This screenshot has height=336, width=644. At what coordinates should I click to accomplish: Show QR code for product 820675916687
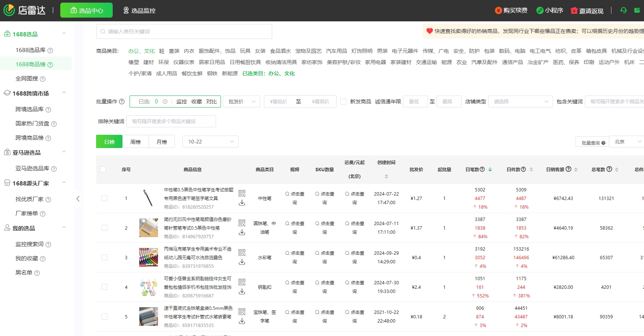(242, 282)
